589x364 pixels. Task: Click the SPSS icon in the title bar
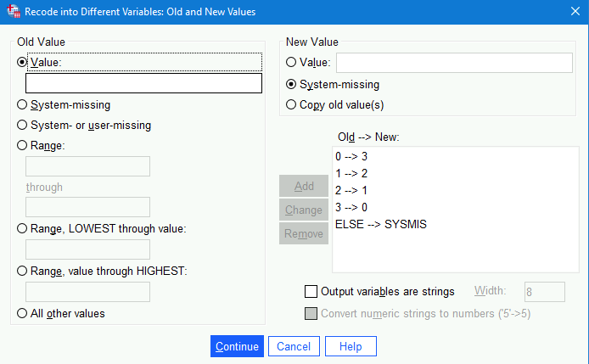tap(14, 11)
